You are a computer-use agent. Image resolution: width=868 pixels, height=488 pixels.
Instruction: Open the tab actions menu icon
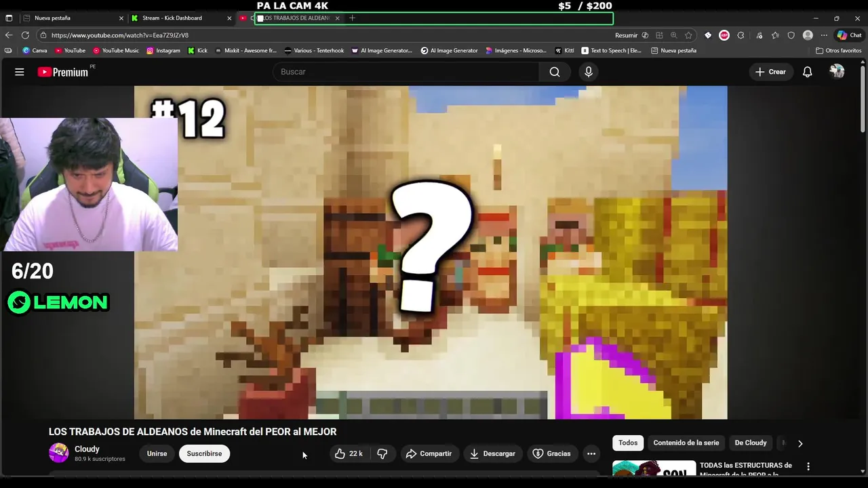pyautogui.click(x=7, y=18)
